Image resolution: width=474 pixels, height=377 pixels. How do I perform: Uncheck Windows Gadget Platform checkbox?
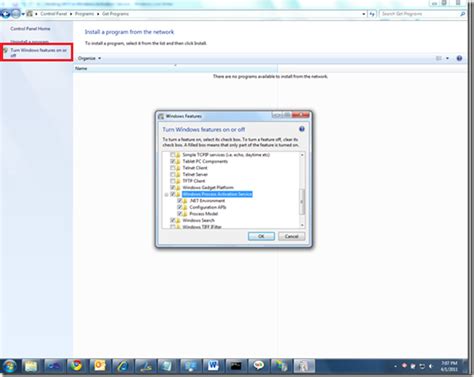click(173, 188)
